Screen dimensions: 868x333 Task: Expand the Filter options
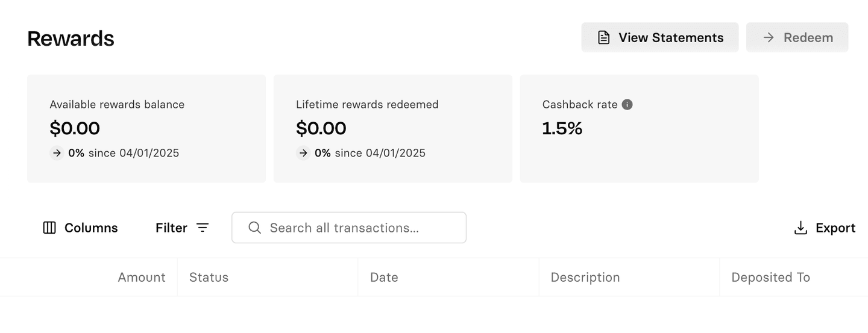(182, 228)
